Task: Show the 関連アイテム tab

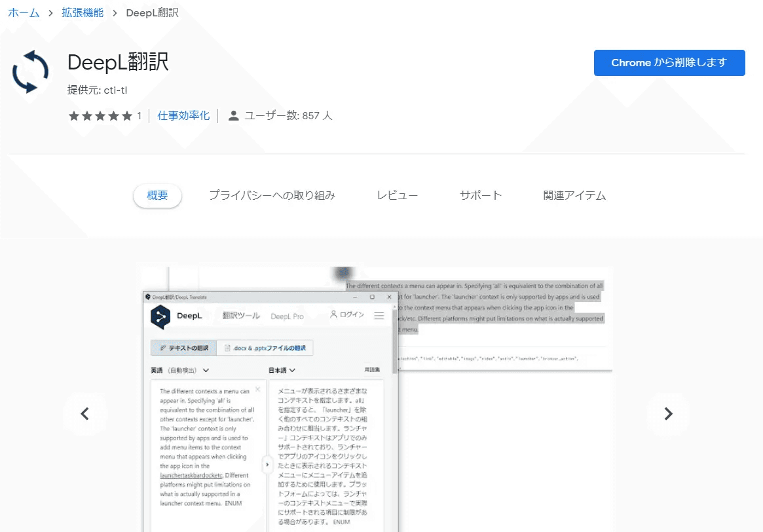Action: click(574, 196)
